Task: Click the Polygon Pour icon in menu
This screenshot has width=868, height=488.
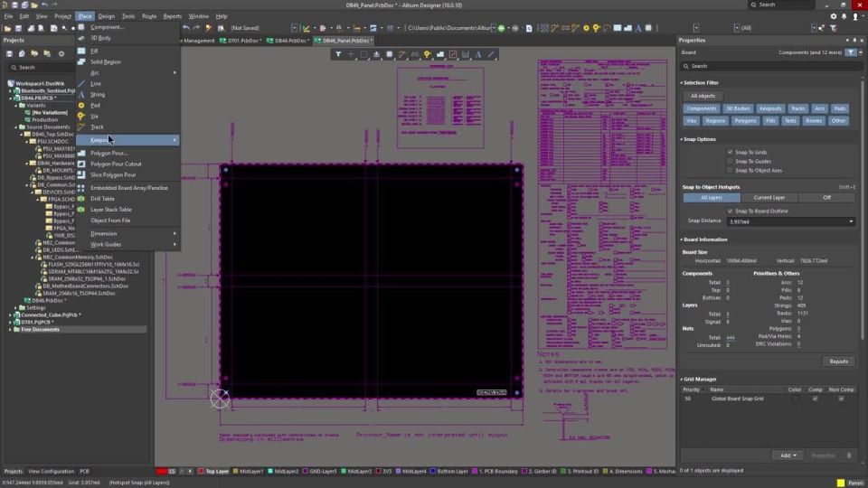Action: point(81,154)
